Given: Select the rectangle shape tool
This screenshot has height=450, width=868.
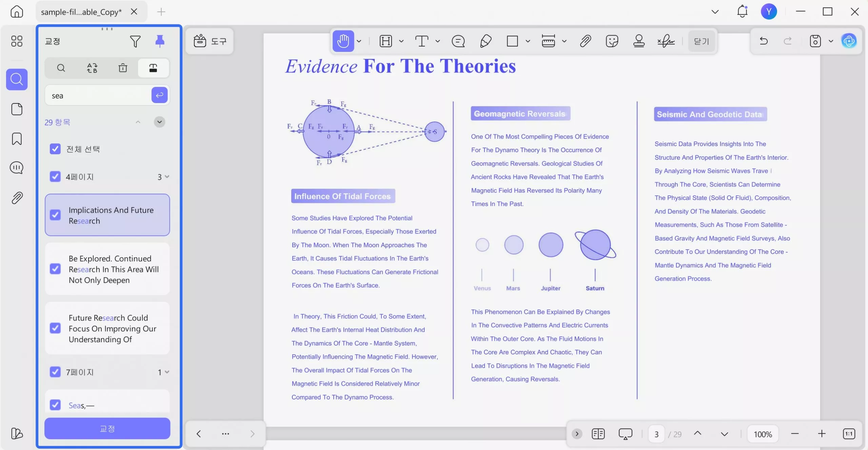Looking at the screenshot, I should [512, 41].
